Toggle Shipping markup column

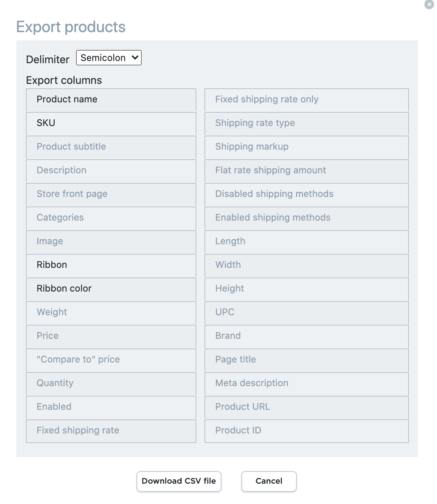point(306,147)
